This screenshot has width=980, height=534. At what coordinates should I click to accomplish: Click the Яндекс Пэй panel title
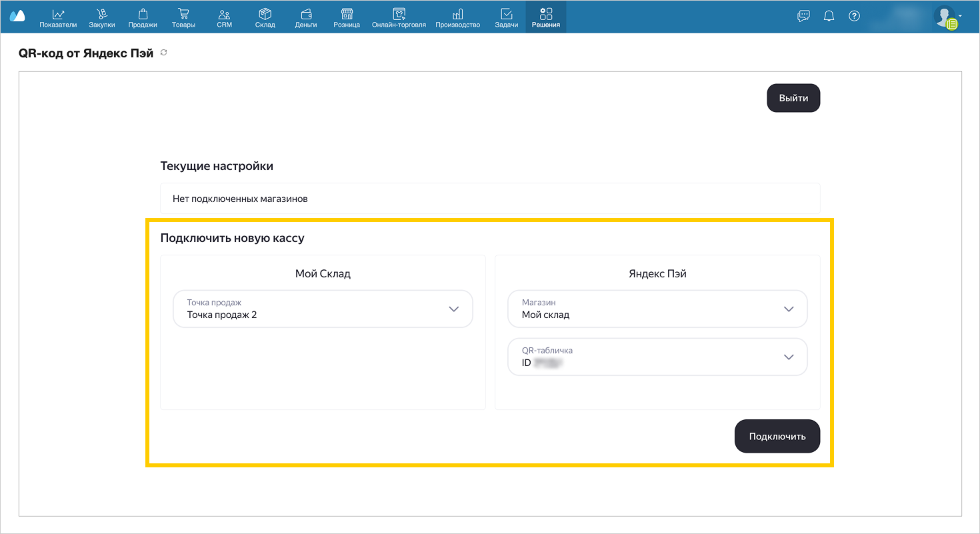pos(657,273)
